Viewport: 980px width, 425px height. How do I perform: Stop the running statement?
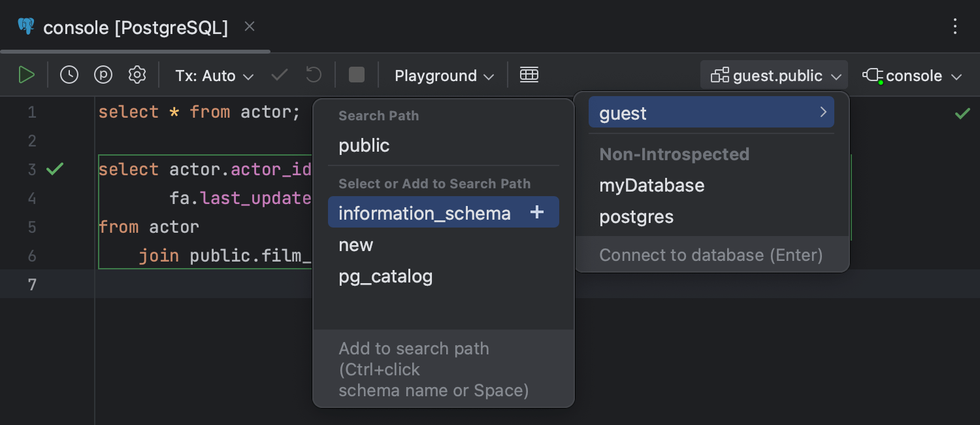point(356,75)
